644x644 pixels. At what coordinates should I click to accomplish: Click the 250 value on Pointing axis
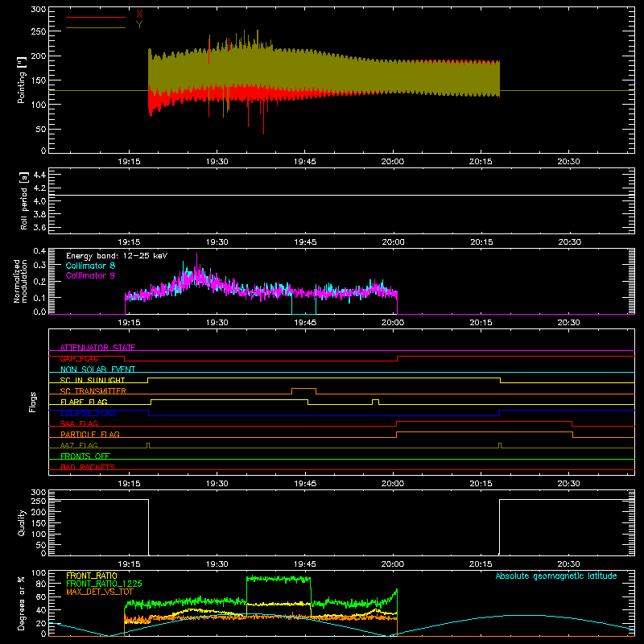point(39,31)
